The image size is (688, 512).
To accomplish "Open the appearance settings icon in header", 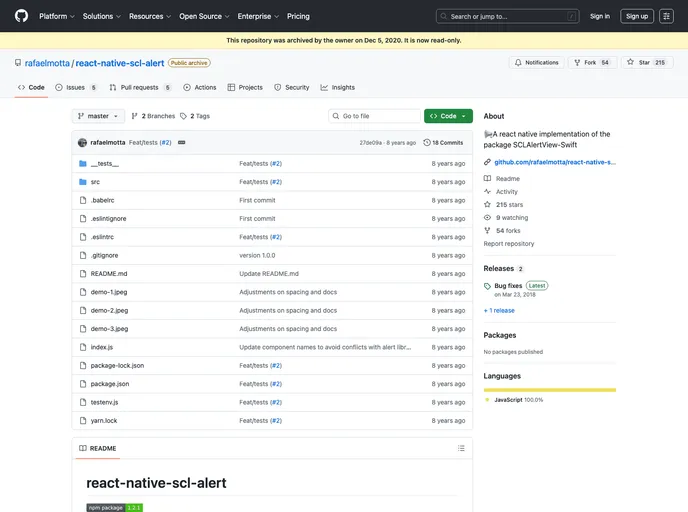I will (x=666, y=16).
